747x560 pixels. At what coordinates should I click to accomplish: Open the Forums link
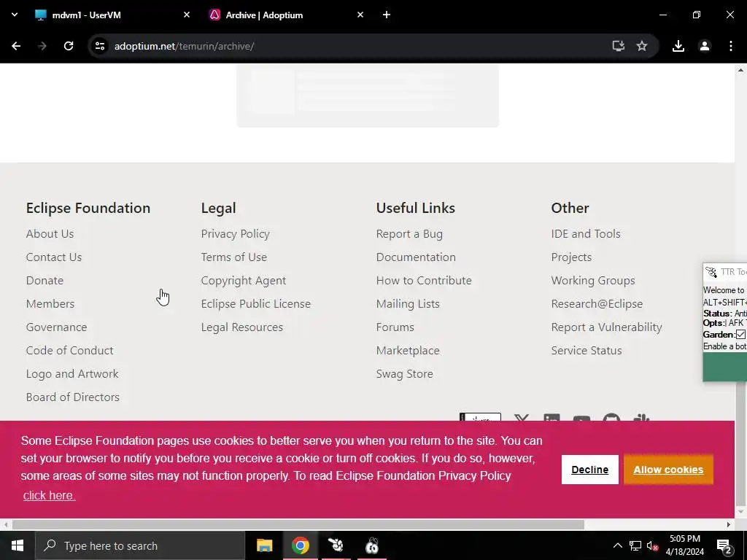click(x=395, y=327)
